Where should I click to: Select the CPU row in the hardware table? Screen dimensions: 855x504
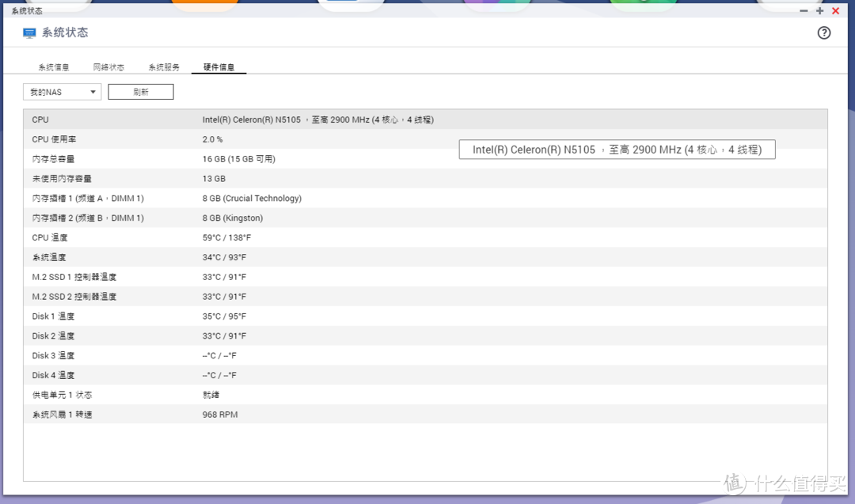pyautogui.click(x=425, y=119)
